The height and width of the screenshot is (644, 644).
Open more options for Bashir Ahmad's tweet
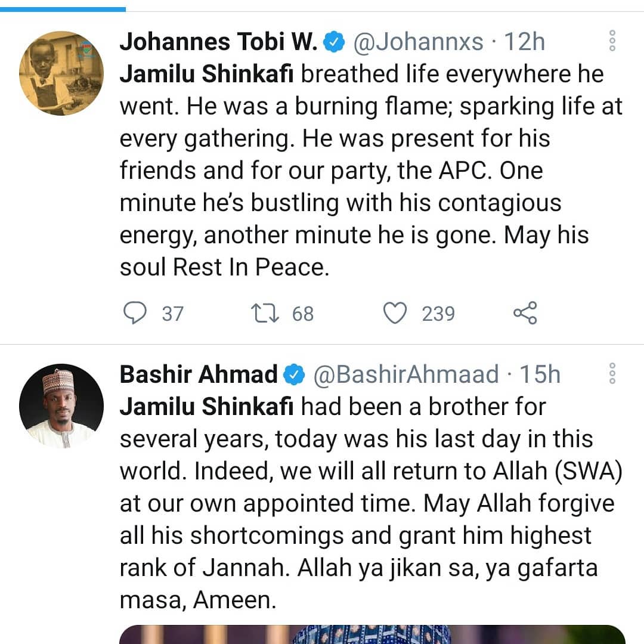click(612, 373)
